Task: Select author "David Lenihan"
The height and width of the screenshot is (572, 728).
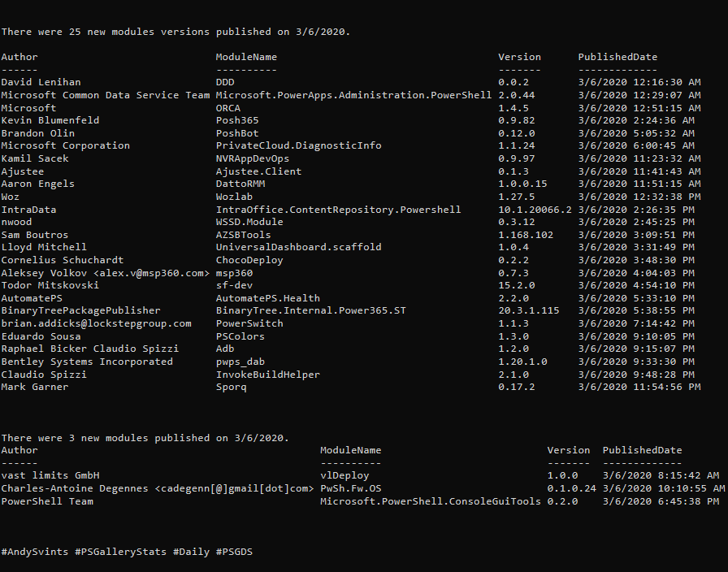Action: click(41, 82)
